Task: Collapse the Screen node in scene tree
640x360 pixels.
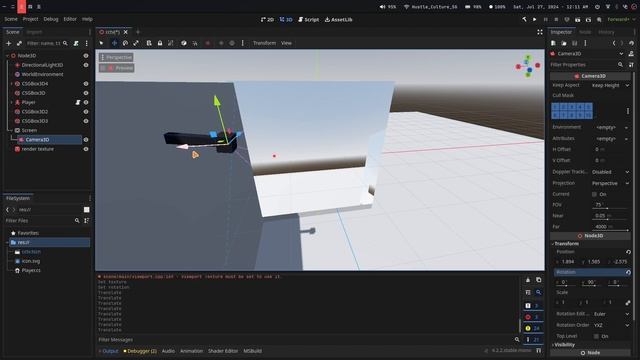Action: tap(11, 130)
